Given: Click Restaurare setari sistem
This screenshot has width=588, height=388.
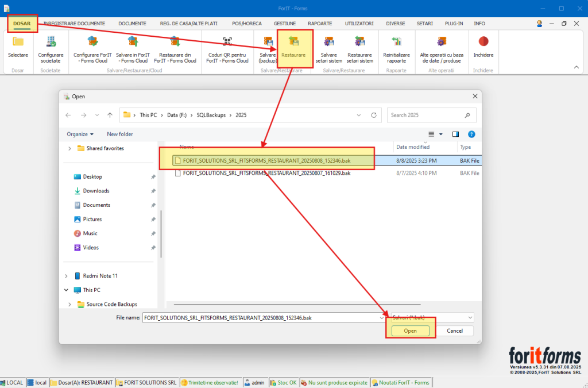Looking at the screenshot, I should (x=360, y=49).
